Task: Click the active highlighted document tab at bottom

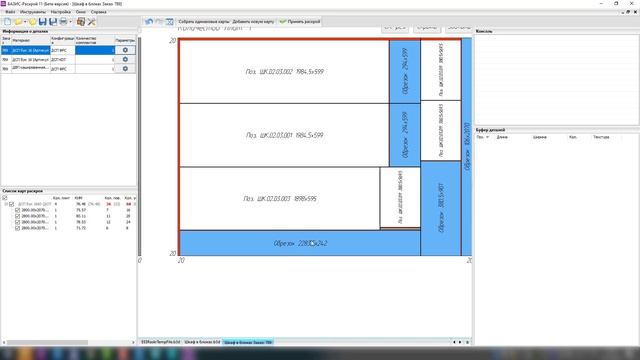Action: coord(248,342)
